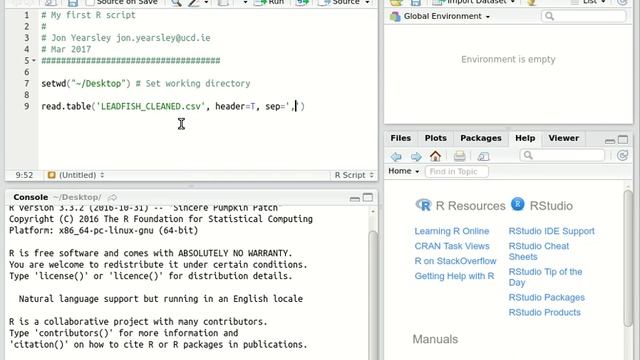This screenshot has width=640, height=360.
Task: Open workspace icon in Environment pane
Action: tap(396, 2)
